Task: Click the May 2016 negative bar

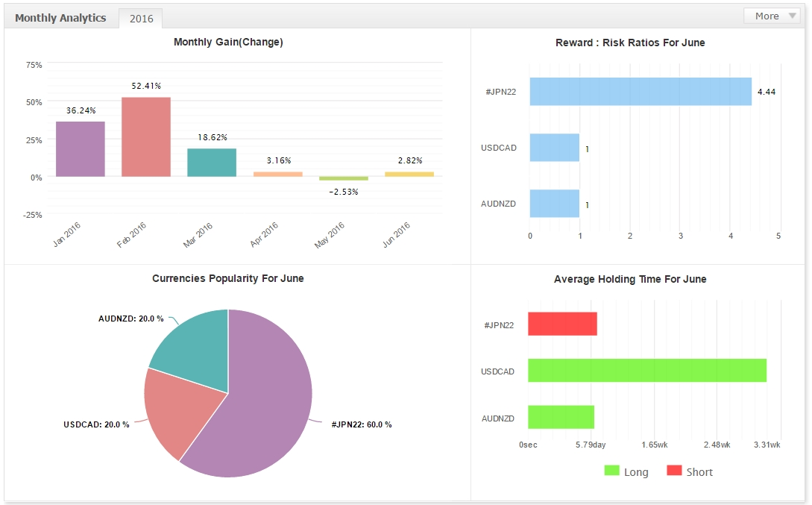Action: (x=343, y=178)
